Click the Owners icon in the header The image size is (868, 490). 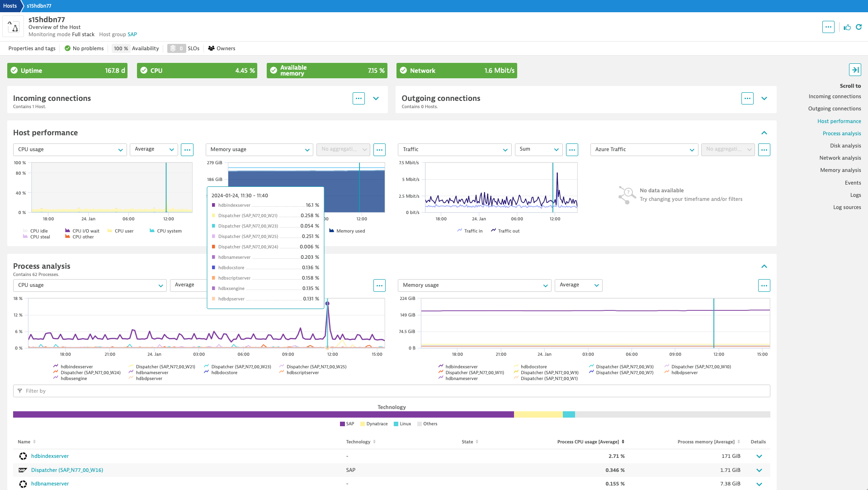211,48
